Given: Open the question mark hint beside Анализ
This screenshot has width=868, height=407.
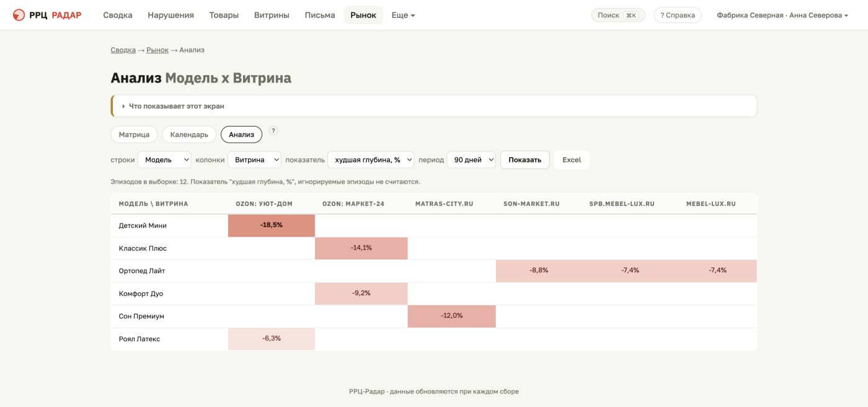Looking at the screenshot, I should [x=273, y=131].
